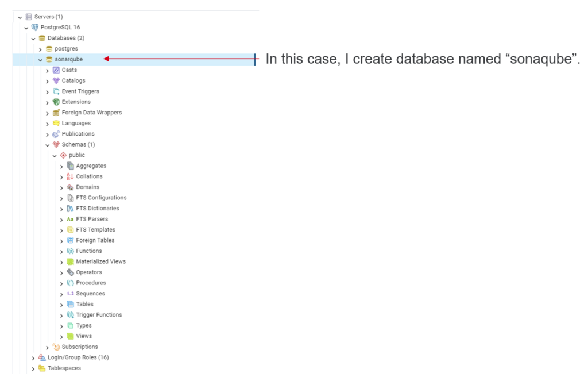Screen dimensions: 588x377
Task: Expand the Tables node chevron
Action: click(x=61, y=304)
